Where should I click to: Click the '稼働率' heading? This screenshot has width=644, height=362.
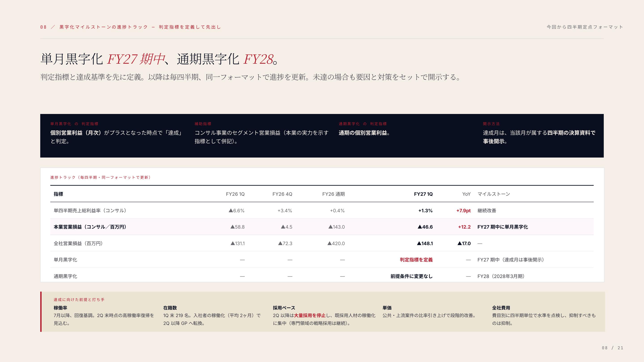click(60, 308)
